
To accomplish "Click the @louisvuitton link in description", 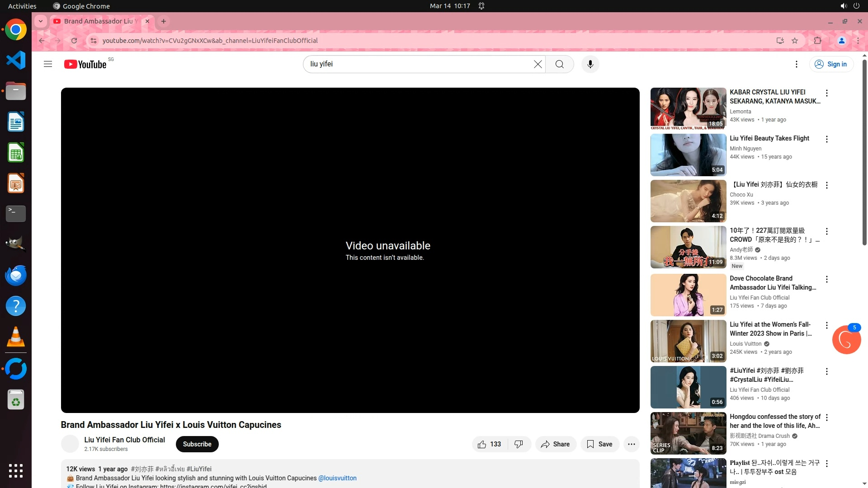I will coord(337,478).
